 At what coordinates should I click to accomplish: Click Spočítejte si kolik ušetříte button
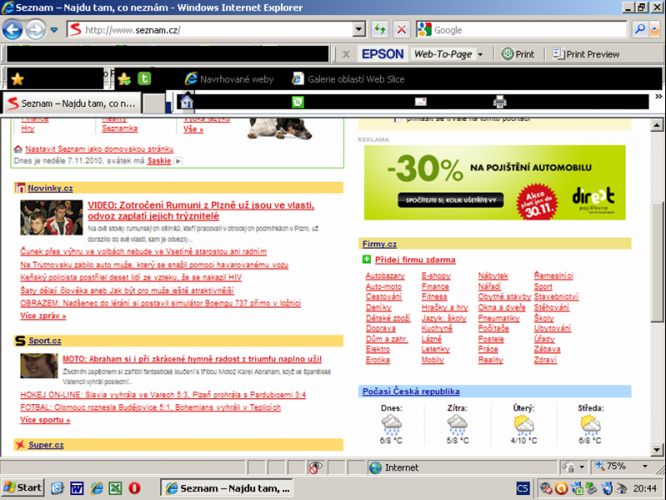click(x=451, y=200)
